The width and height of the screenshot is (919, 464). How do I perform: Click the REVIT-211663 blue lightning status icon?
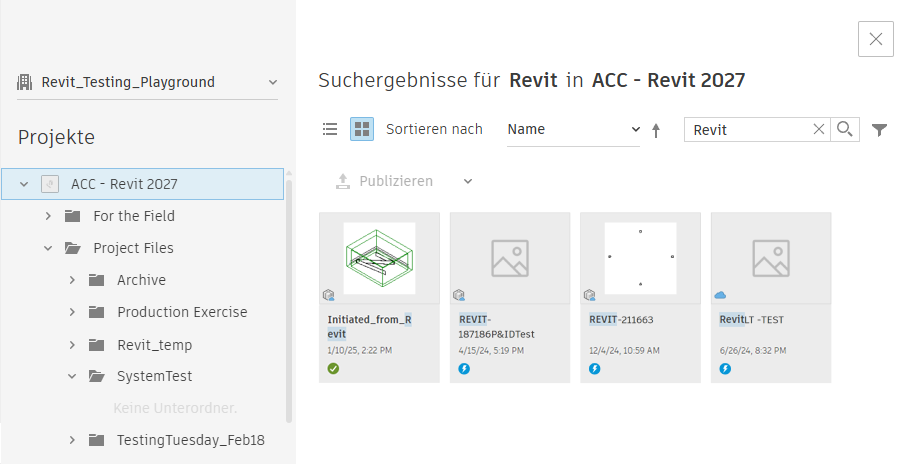click(594, 369)
